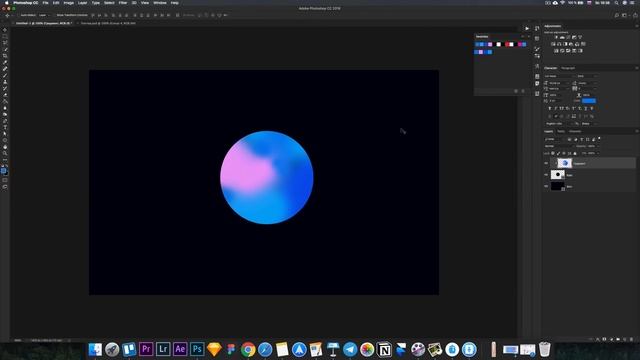The height and width of the screenshot is (360, 640).
Task: Toggle Faux Bold in Character panel
Action: click(x=549, y=109)
